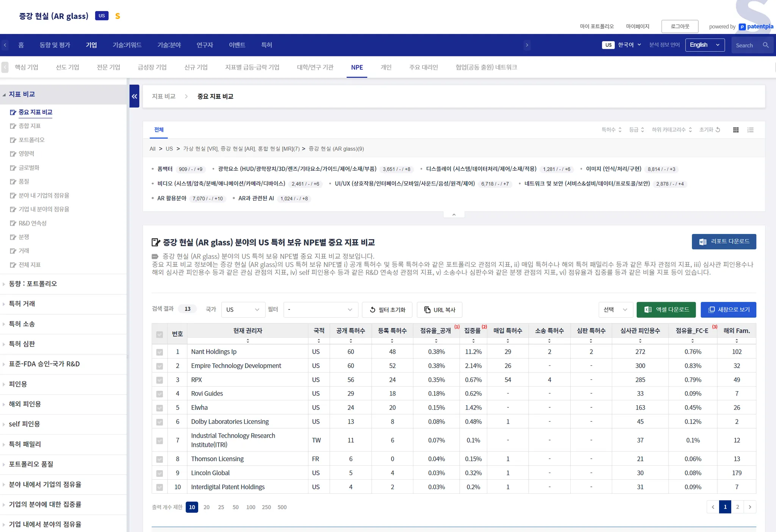Click the search magnifier icon
This screenshot has width=776, height=532.
[x=765, y=45]
